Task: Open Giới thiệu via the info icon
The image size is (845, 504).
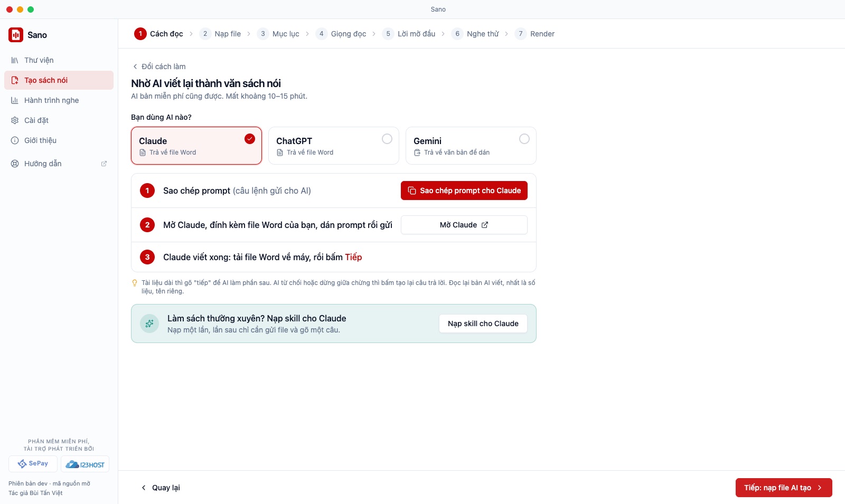Action: [x=15, y=140]
